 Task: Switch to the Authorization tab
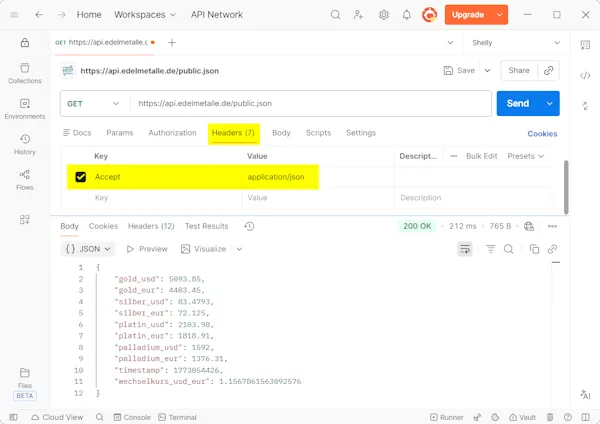(x=172, y=133)
